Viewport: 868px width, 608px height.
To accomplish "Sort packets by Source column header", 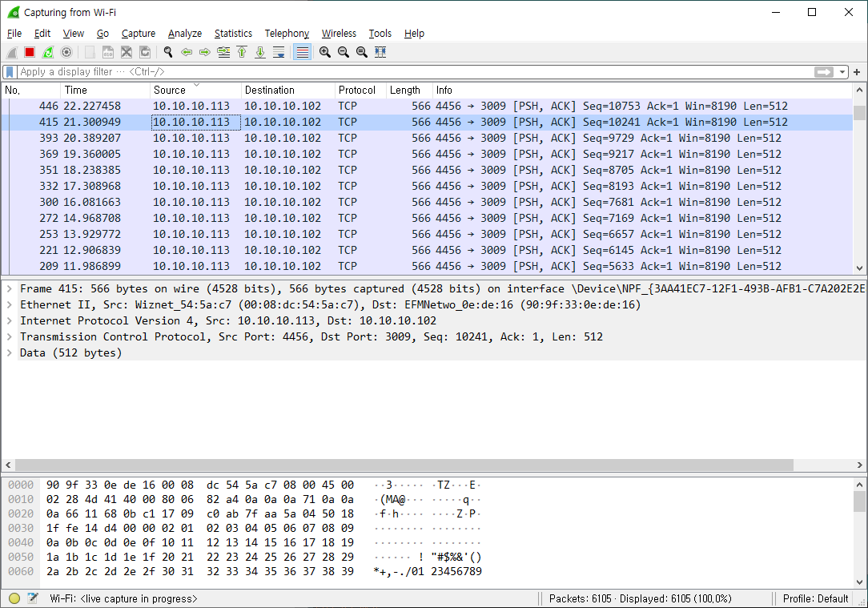I will coord(195,91).
